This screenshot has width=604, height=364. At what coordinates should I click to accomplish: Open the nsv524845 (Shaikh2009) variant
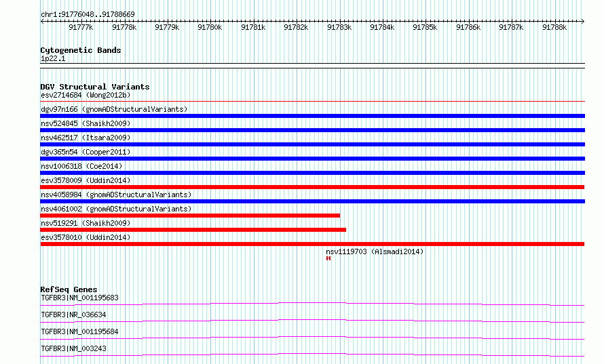(86, 123)
